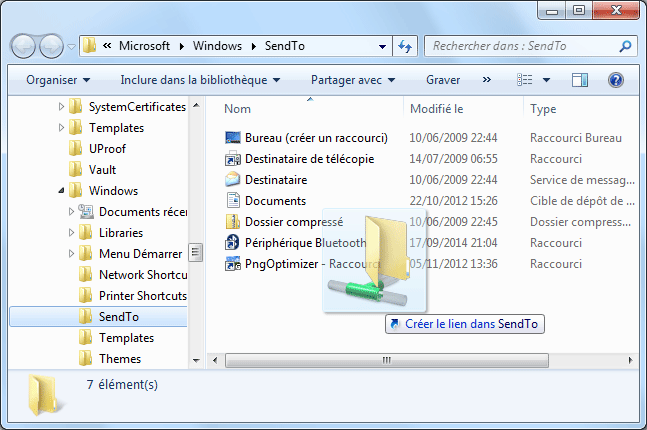Select SendTo in the address path

[285, 45]
